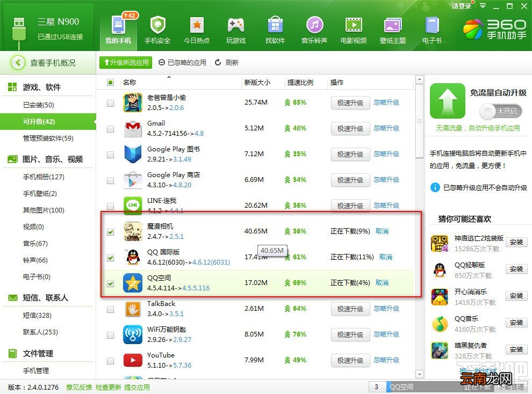This screenshot has width=532, height=394.
Task: Open 短信(328) in the sidebar
Action: [37, 316]
